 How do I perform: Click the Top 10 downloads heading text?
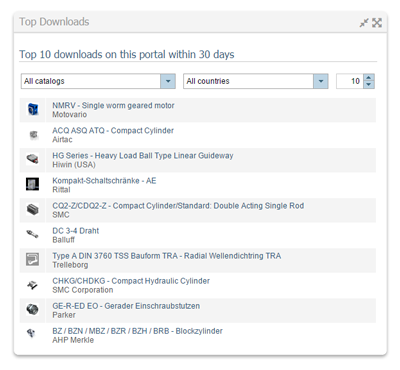(127, 54)
